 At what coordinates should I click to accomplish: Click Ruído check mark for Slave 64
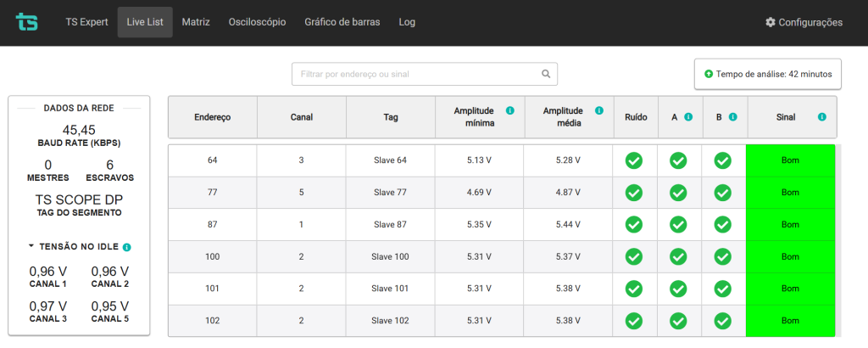pyautogui.click(x=634, y=160)
